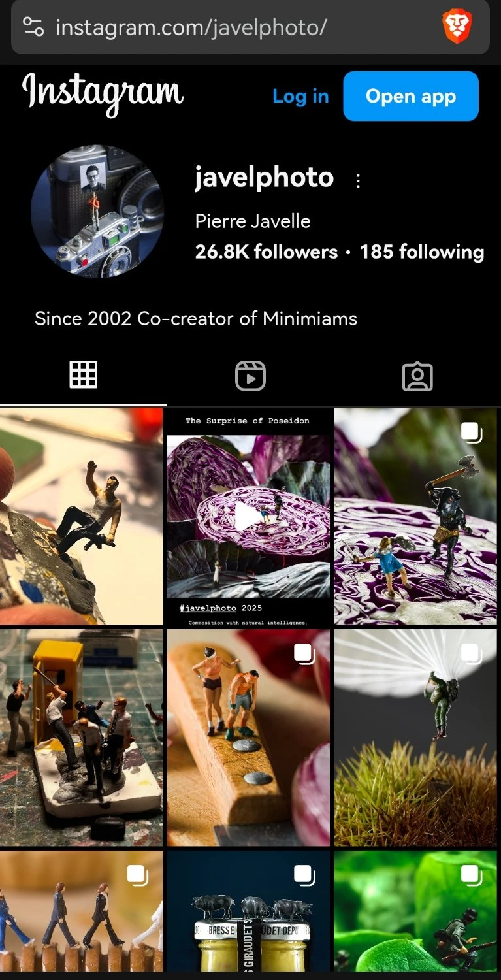This screenshot has width=501, height=980.
Task: Click the carousel icon on cabbage axe post
Action: [x=472, y=433]
